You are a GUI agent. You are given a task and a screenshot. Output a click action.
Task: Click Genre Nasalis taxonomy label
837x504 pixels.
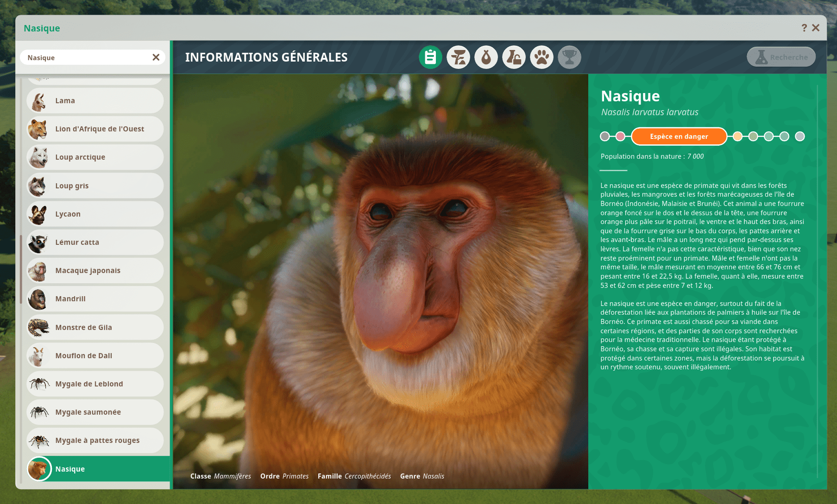coord(422,476)
